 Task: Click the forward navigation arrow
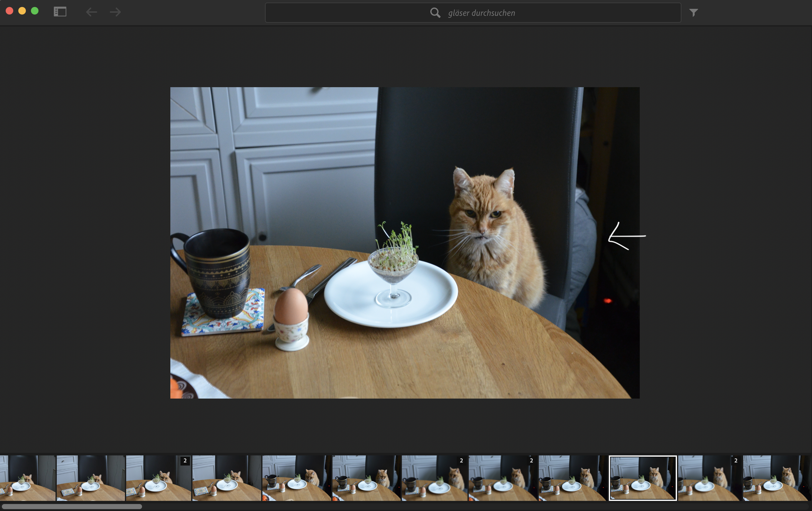pyautogui.click(x=115, y=12)
